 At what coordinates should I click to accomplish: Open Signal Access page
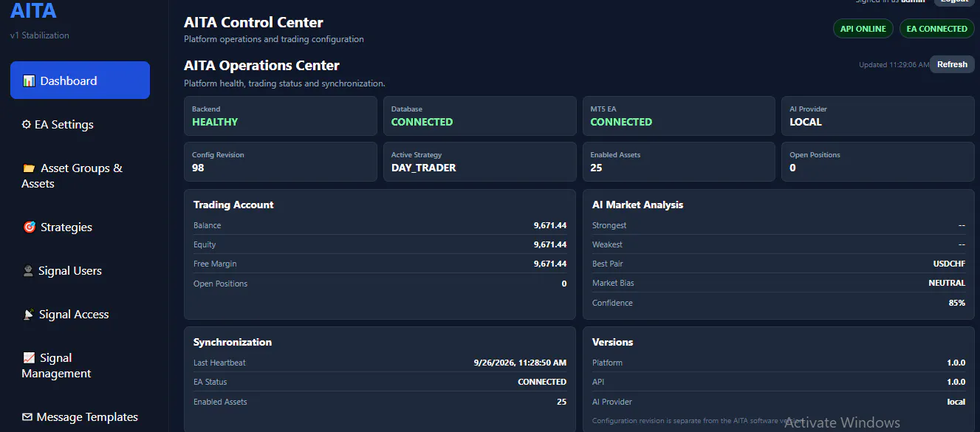pyautogui.click(x=80, y=315)
